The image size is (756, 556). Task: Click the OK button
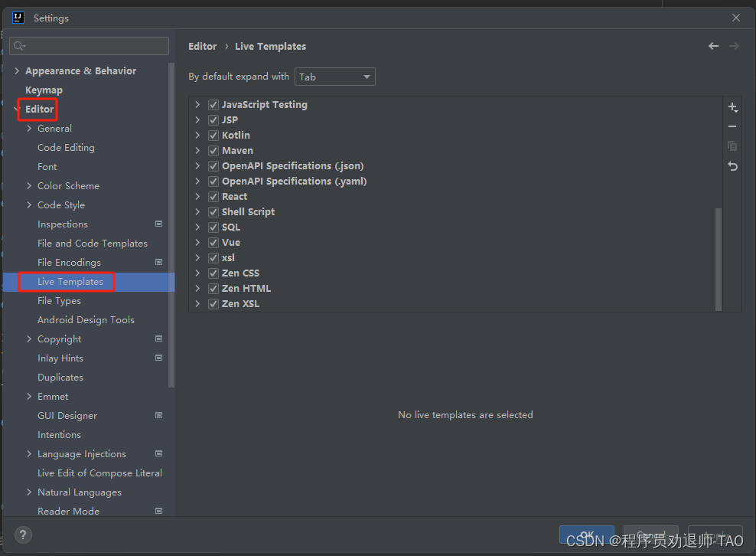(x=587, y=535)
